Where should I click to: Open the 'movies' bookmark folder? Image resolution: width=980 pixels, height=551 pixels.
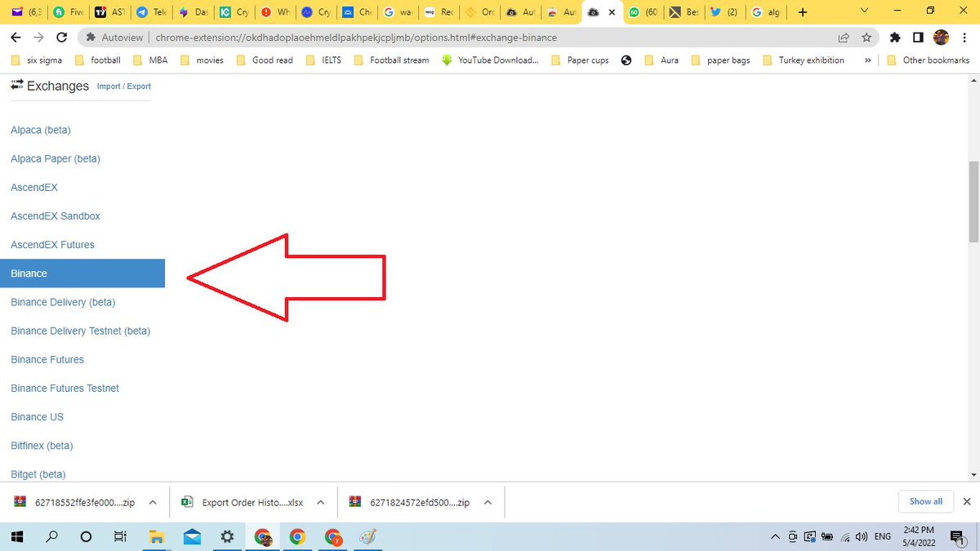[x=202, y=60]
